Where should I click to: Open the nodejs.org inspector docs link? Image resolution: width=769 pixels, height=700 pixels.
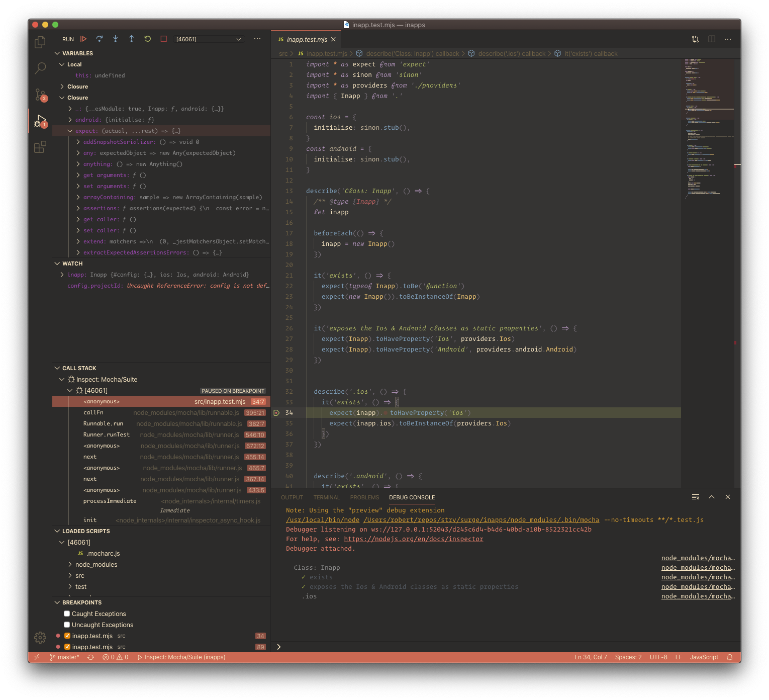pos(413,539)
